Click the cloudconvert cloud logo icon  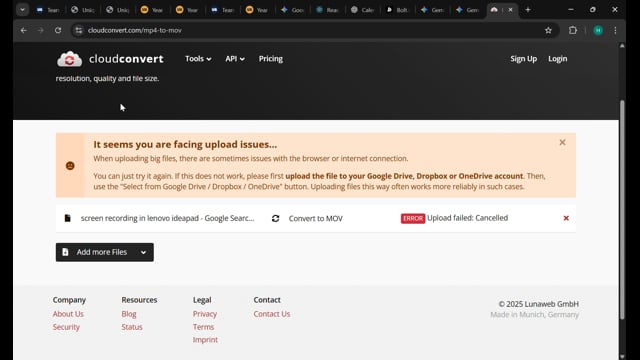click(69, 59)
